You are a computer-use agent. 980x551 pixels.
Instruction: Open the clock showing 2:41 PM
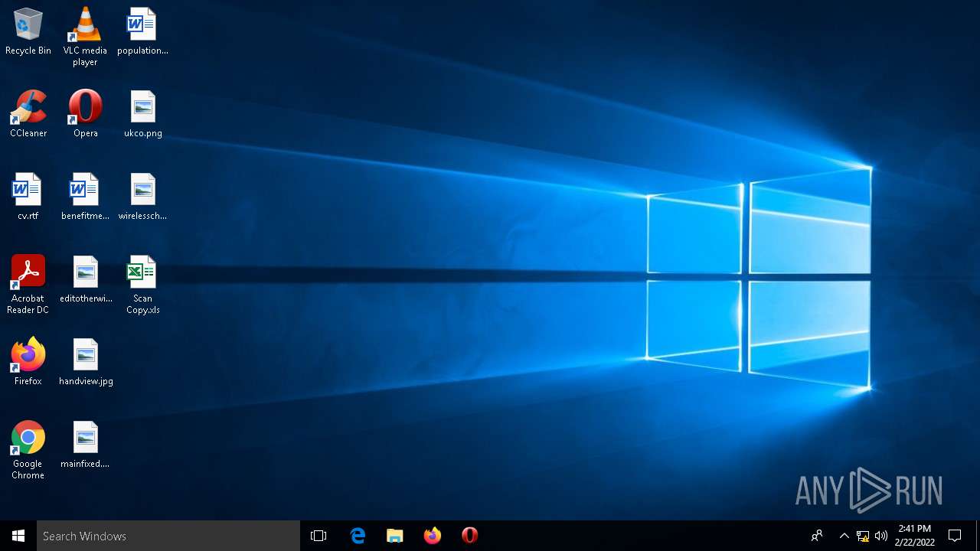tap(915, 536)
